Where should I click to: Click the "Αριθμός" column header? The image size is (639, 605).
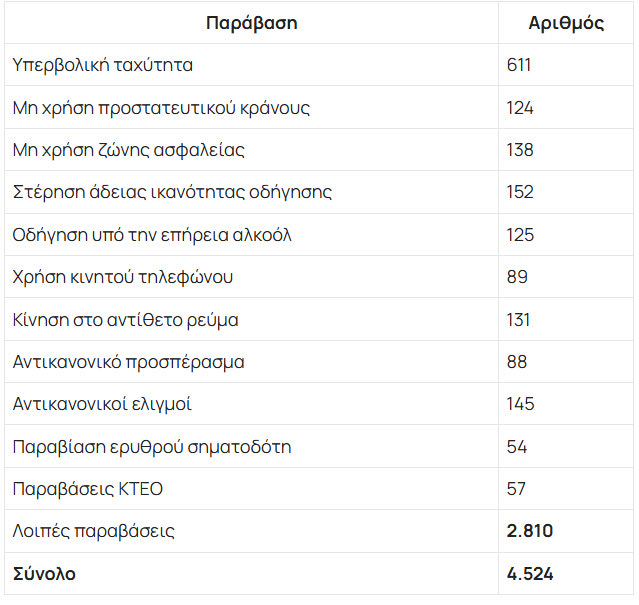(x=565, y=23)
